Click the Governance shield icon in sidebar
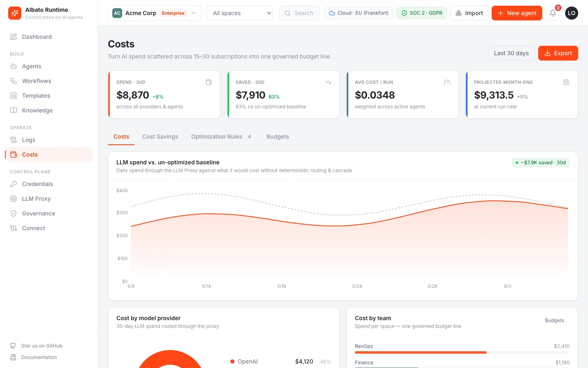The width and height of the screenshot is (588, 368). [13, 213]
